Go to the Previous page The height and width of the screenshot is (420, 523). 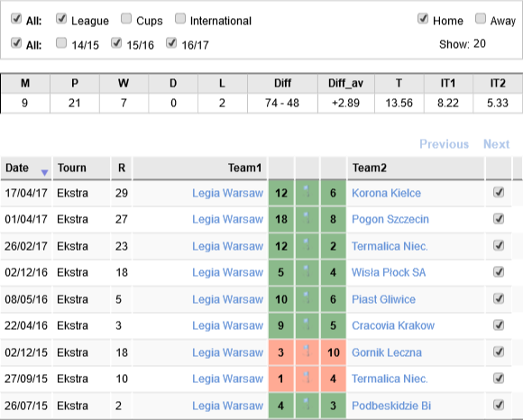[x=444, y=144]
